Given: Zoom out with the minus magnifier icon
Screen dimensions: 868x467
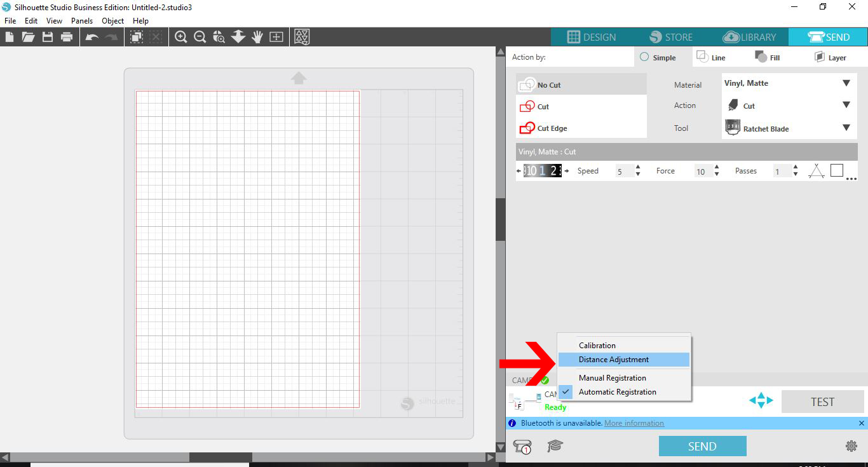Looking at the screenshot, I should [x=200, y=37].
